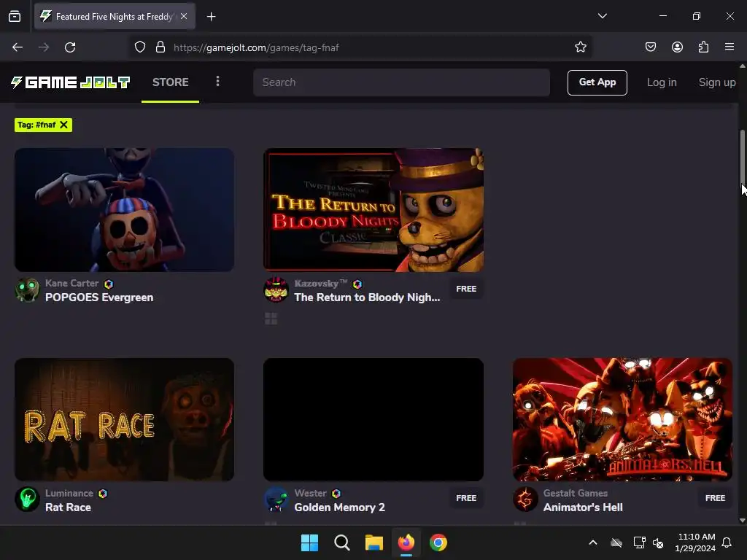Remove the #fnaf tag filter
Viewport: 747px width, 560px height.
(64, 125)
